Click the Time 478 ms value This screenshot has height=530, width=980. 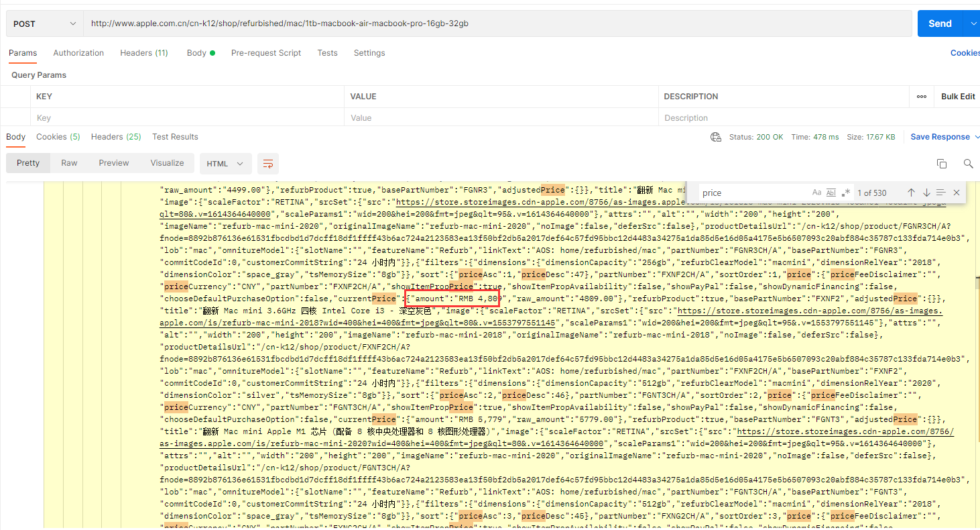tap(815, 137)
